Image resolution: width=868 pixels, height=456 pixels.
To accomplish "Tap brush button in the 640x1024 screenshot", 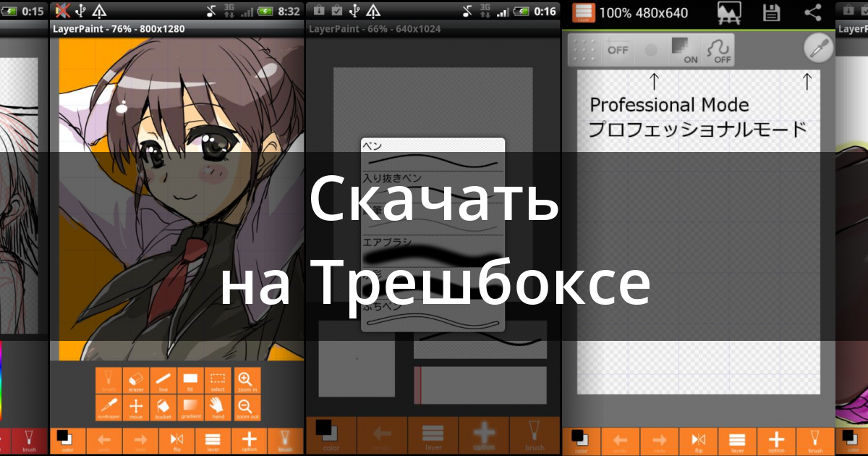I will click(535, 436).
